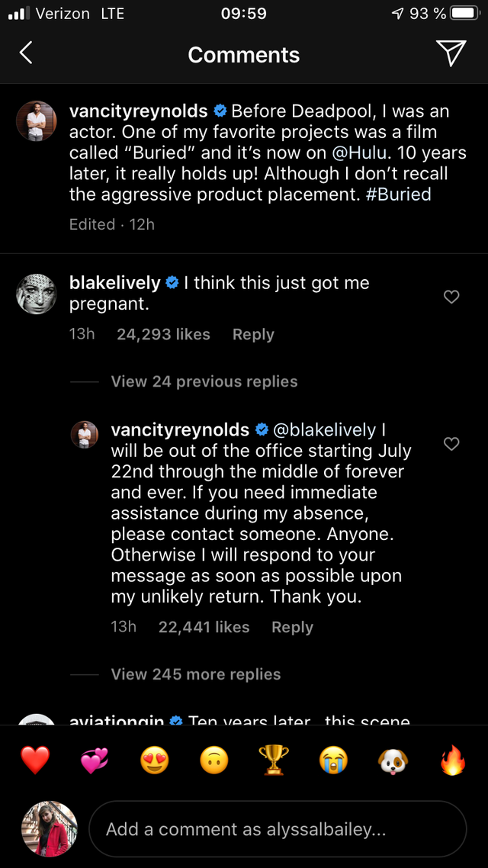Insert the trophy emoji

coord(274,760)
